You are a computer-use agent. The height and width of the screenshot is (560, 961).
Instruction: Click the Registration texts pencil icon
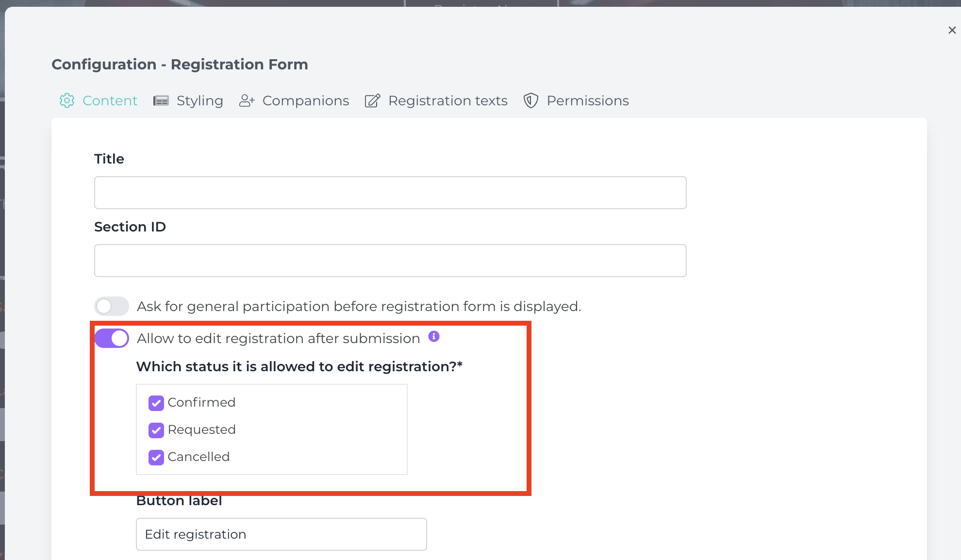point(373,100)
